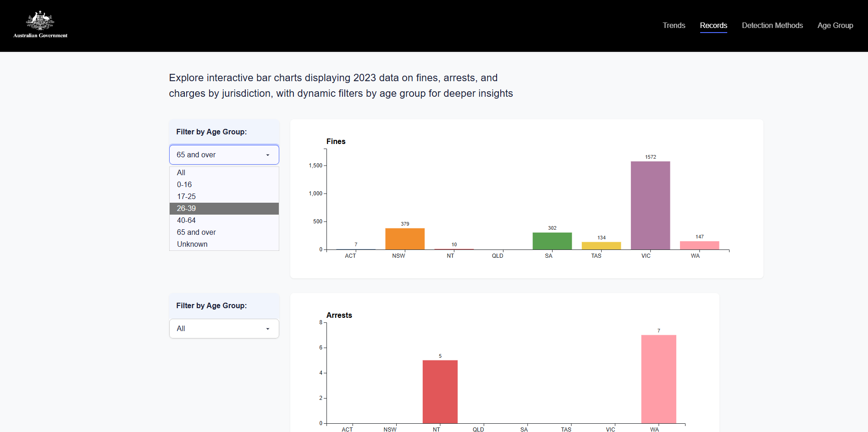Click the orange NSW bar in Fines

pyautogui.click(x=405, y=239)
